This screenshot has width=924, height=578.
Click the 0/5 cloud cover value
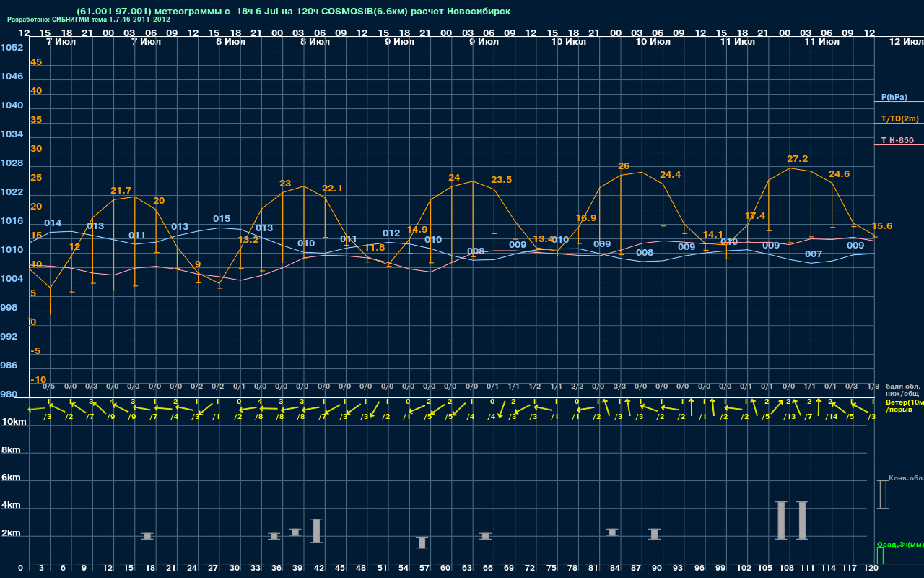pyautogui.click(x=49, y=387)
